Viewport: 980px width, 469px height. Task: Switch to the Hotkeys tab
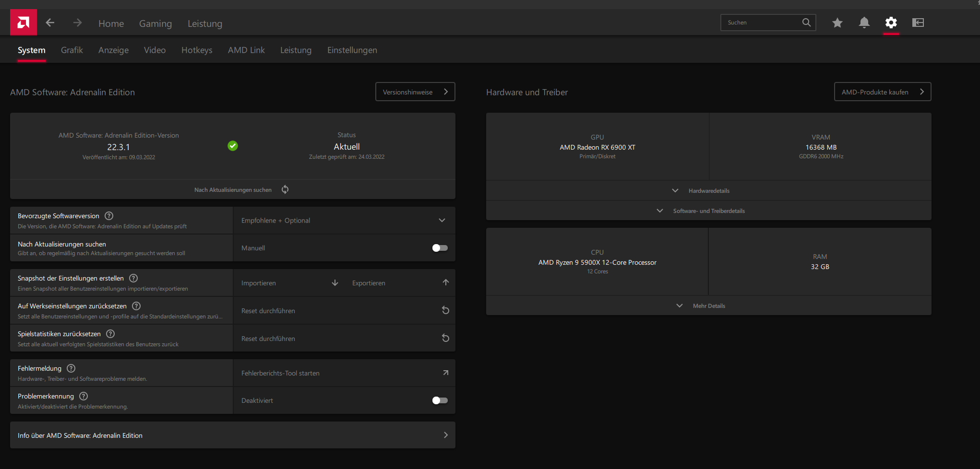coord(197,50)
